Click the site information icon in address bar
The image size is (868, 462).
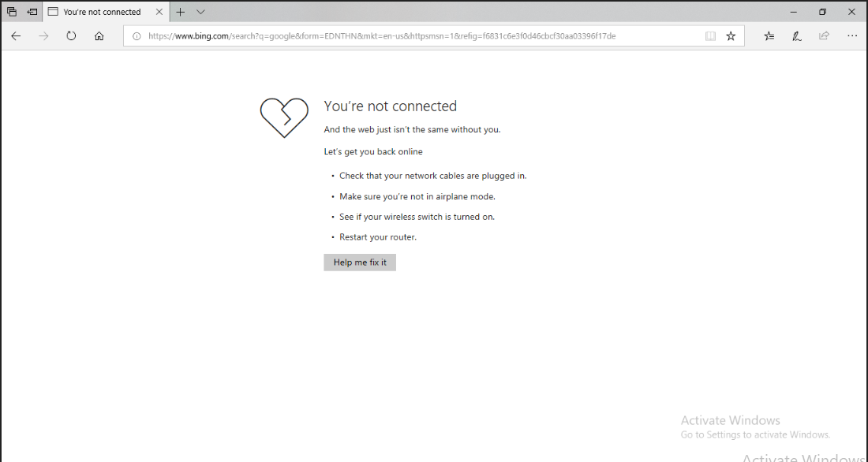tap(137, 35)
